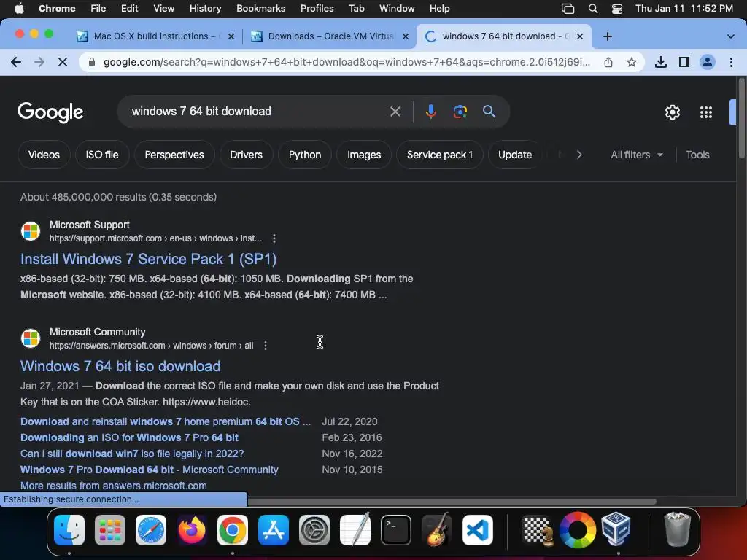Filter results by ISO file

tap(102, 155)
